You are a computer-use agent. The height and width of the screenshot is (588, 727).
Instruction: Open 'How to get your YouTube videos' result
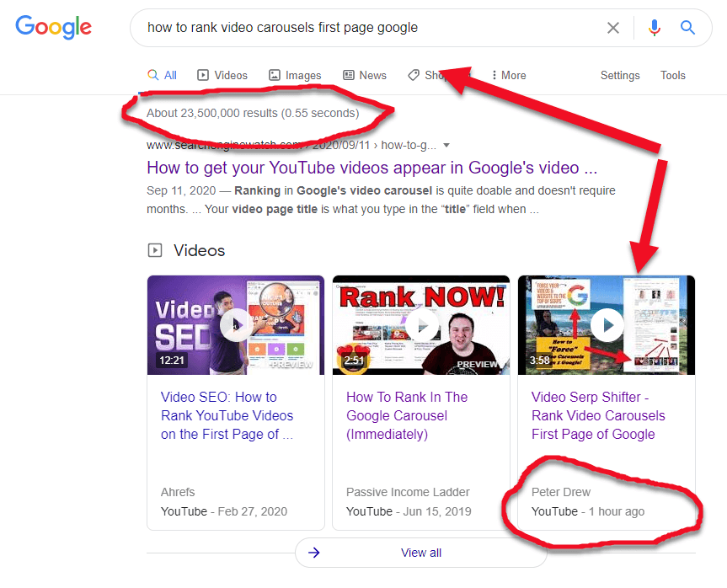pyautogui.click(x=372, y=168)
